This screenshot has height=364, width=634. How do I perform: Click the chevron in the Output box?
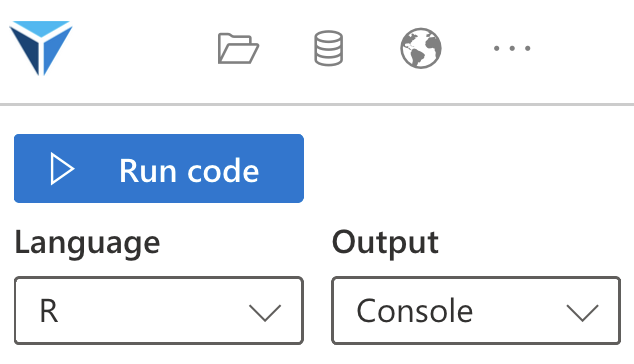582,313
